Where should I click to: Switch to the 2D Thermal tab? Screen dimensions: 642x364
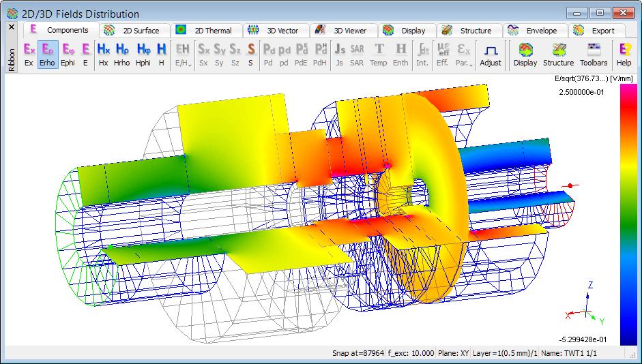coord(205,31)
